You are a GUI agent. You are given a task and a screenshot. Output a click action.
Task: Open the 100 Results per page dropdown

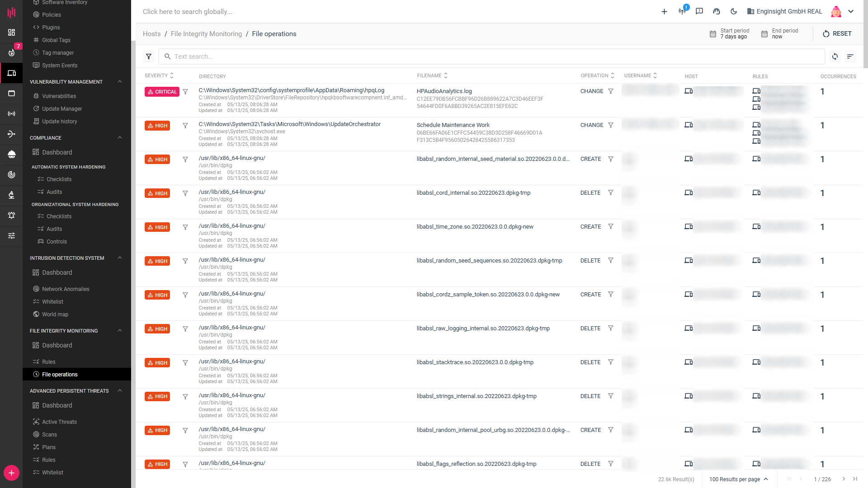738,479
